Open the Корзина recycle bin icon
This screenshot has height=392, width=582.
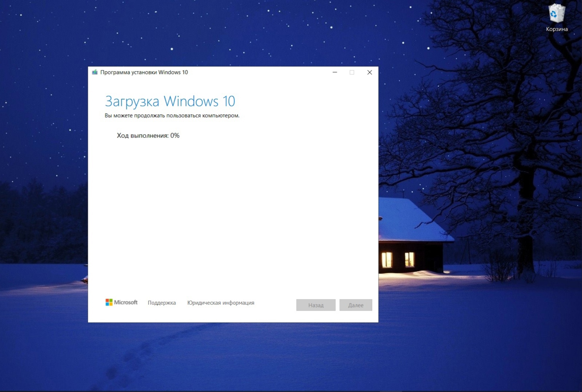tap(557, 18)
